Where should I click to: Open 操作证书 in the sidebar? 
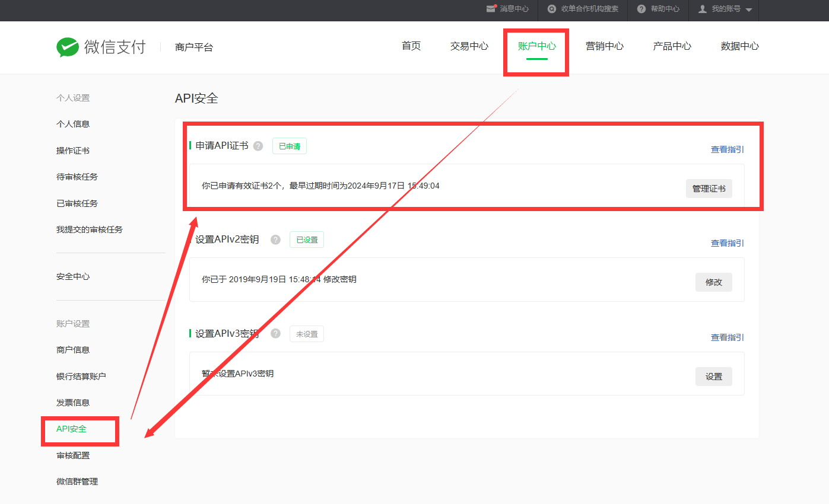[73, 151]
